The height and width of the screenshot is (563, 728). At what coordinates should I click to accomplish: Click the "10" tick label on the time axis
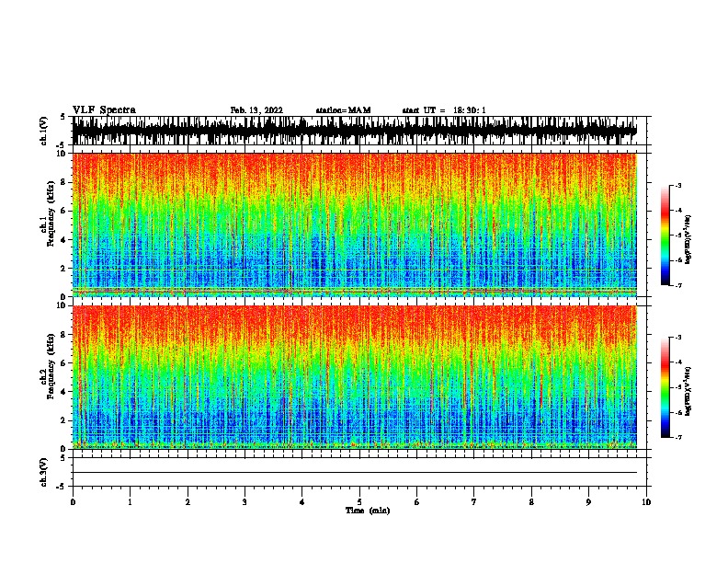coord(646,502)
